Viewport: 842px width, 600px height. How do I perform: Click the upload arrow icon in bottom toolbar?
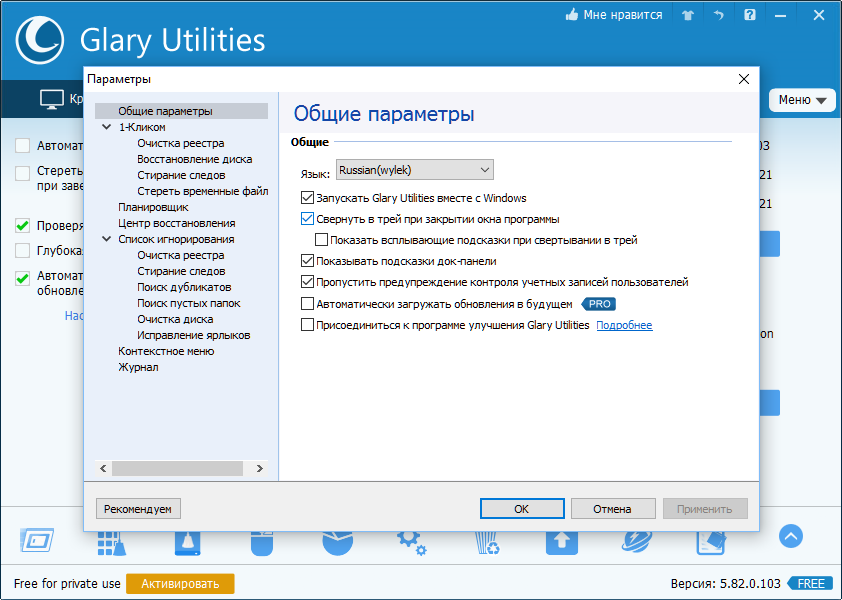coord(562,541)
